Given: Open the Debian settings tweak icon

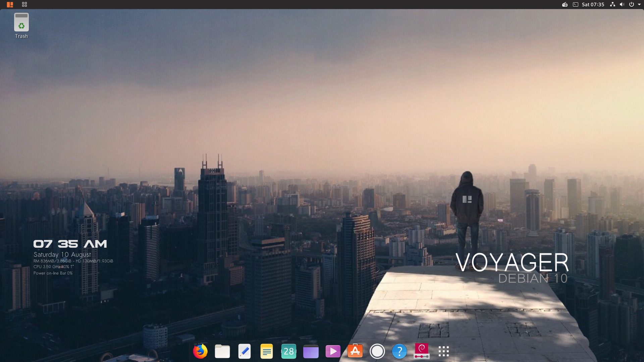Looking at the screenshot, I should [422, 351].
